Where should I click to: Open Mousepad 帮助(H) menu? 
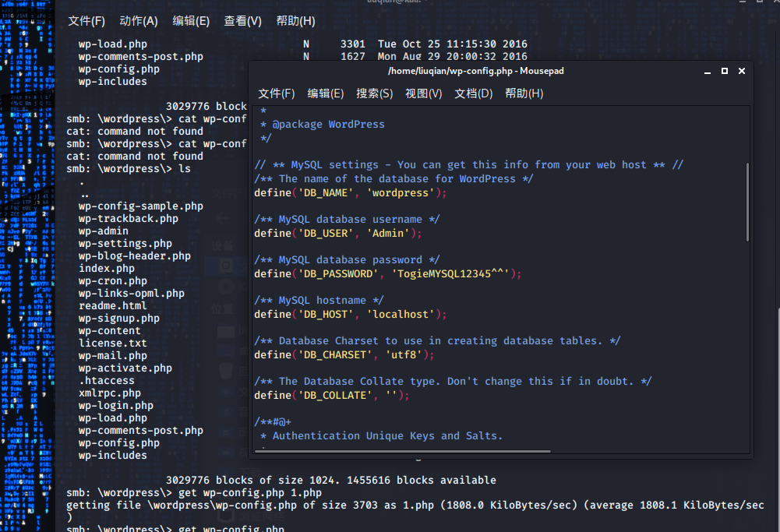[x=524, y=93]
